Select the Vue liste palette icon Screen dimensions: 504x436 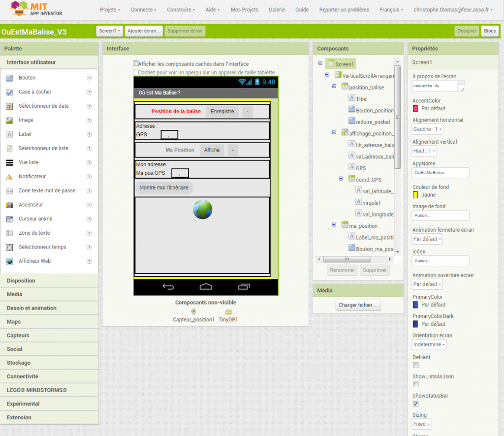(x=10, y=162)
